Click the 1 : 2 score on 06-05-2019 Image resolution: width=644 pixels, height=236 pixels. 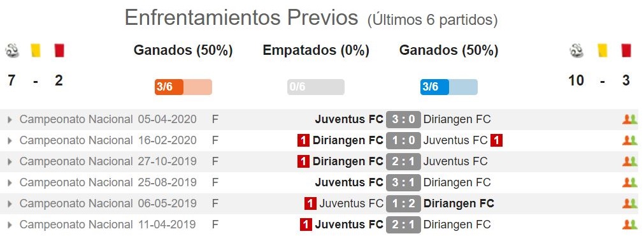pos(403,203)
